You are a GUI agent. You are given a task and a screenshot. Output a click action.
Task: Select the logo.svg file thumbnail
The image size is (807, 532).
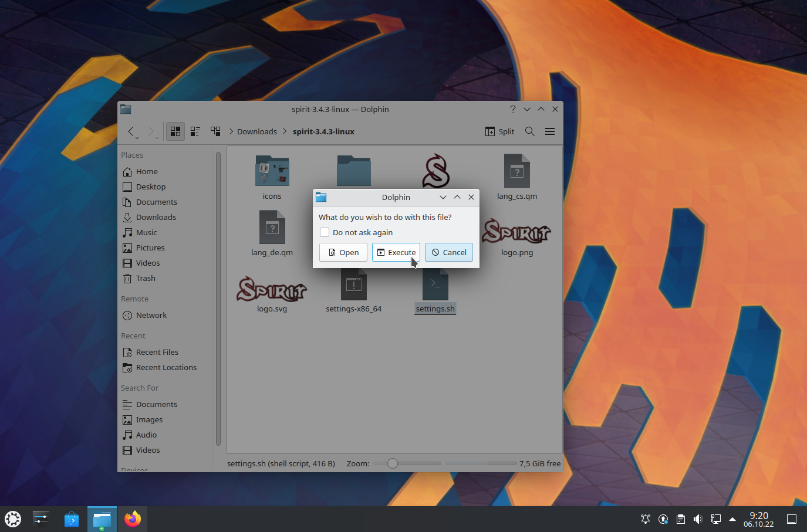(x=272, y=290)
